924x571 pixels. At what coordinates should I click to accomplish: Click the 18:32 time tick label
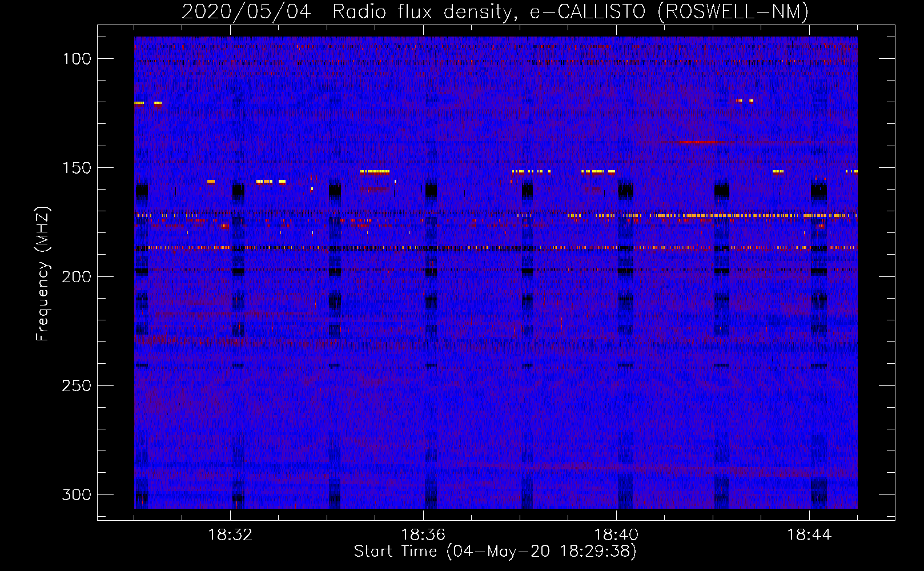click(230, 535)
